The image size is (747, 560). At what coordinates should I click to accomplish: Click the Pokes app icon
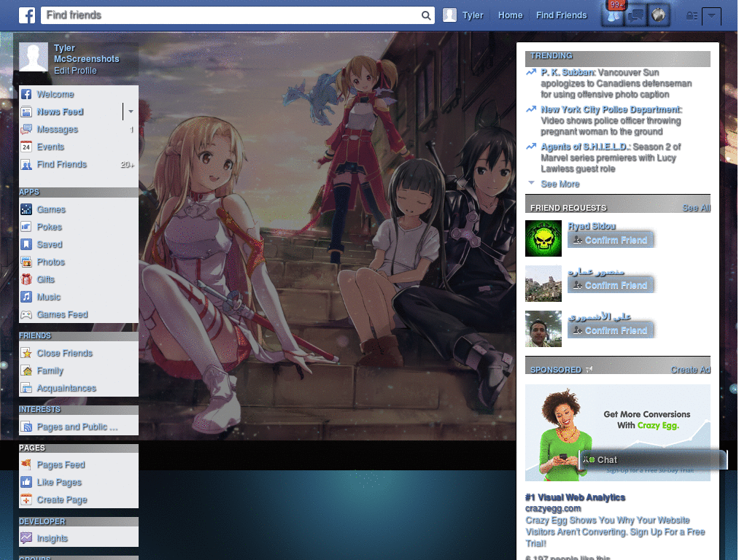pos(27,227)
